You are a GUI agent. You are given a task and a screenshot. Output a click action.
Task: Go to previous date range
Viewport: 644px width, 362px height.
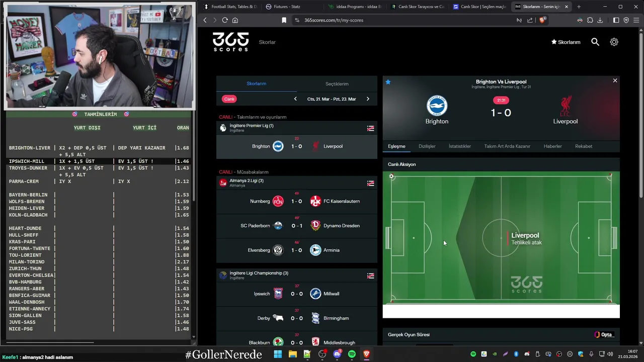295,99
